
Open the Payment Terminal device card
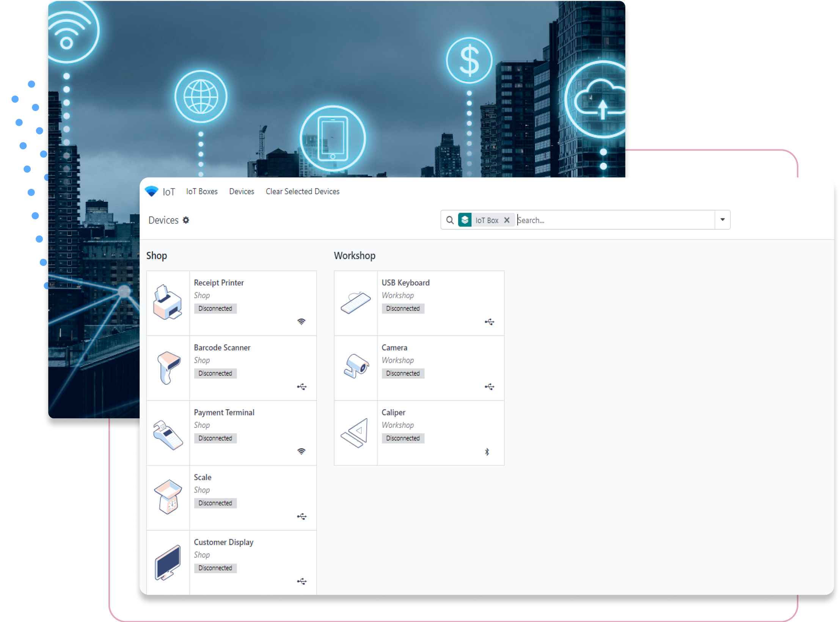[231, 433]
